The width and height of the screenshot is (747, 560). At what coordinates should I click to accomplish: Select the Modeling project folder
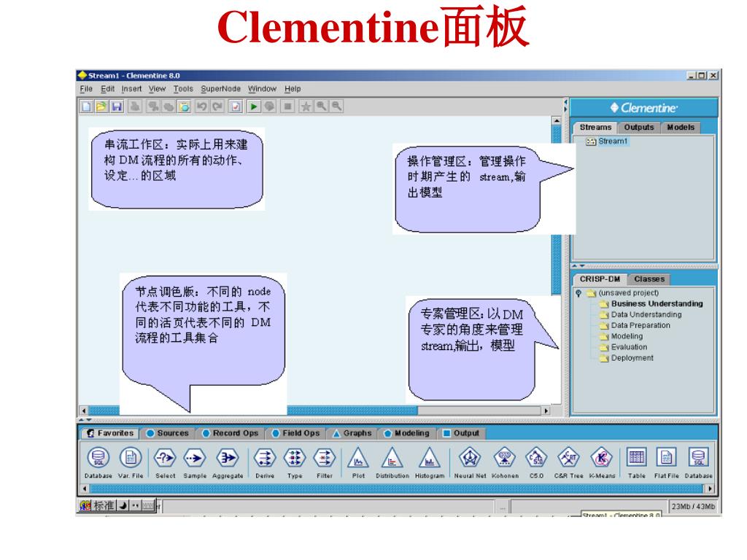pyautogui.click(x=622, y=336)
